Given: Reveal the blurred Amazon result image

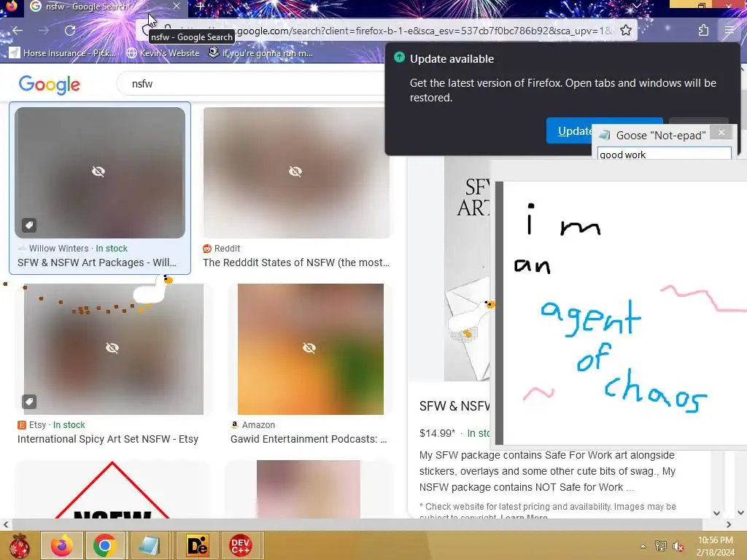Looking at the screenshot, I should (x=309, y=348).
